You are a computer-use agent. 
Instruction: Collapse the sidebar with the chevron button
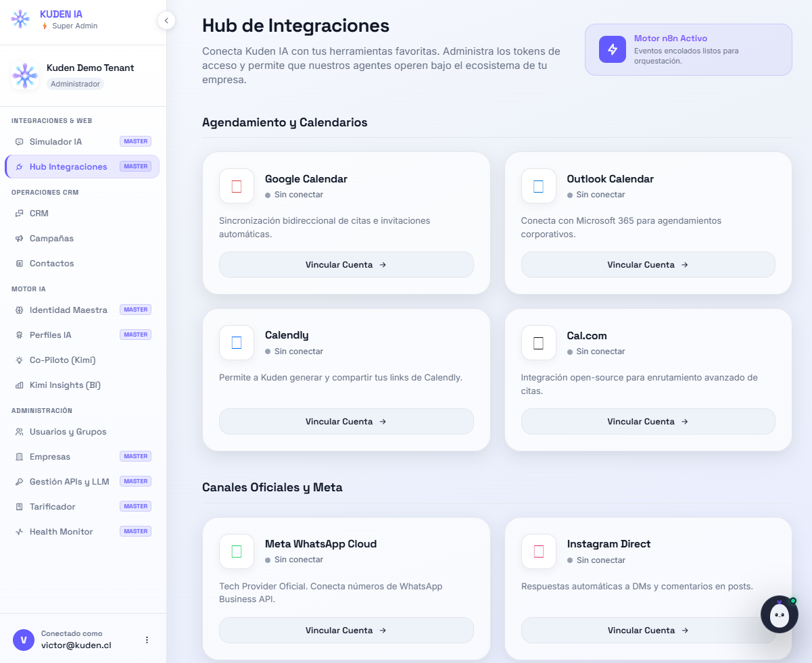pos(166,20)
